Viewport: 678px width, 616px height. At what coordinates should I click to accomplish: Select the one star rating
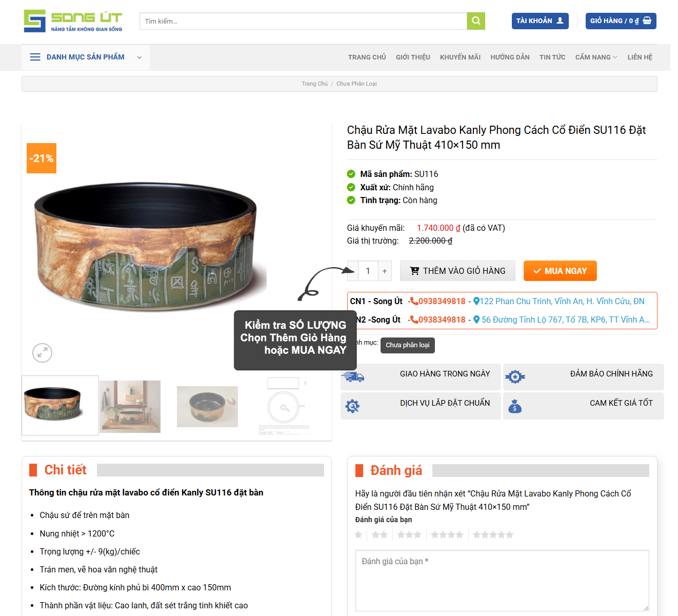pyautogui.click(x=358, y=535)
